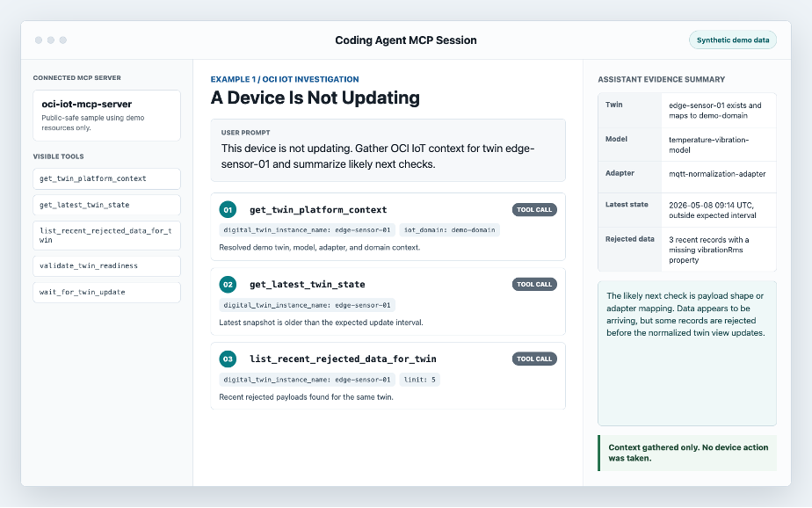Click TOOL CALL badge for list_recent_rejected_data_for_twin
The height and width of the screenshot is (508, 812).
534,359
